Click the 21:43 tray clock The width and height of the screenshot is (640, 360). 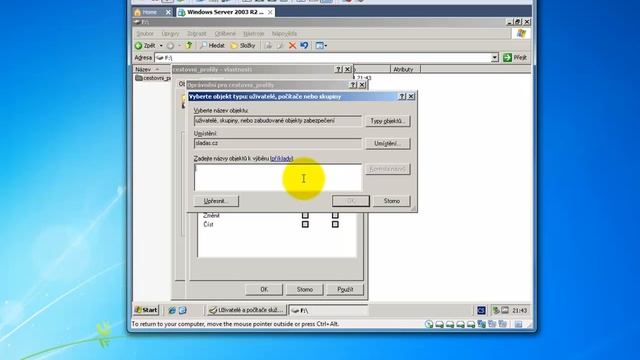coord(520,311)
